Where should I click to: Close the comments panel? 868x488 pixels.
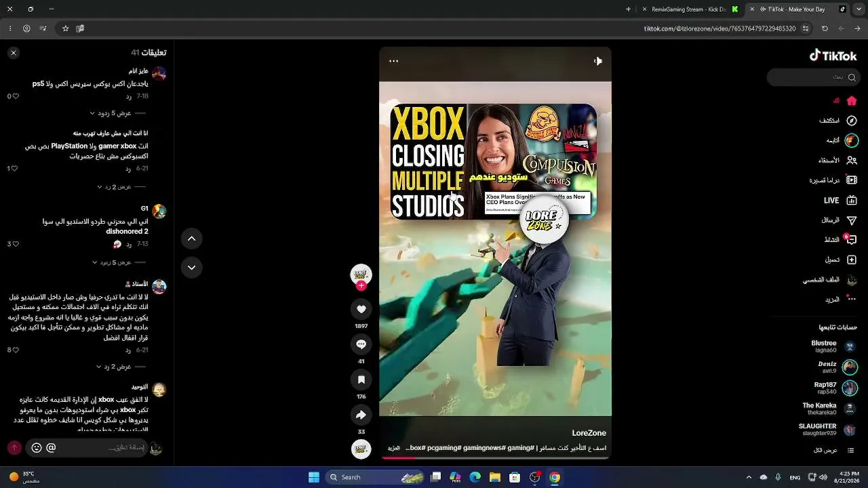(x=13, y=52)
